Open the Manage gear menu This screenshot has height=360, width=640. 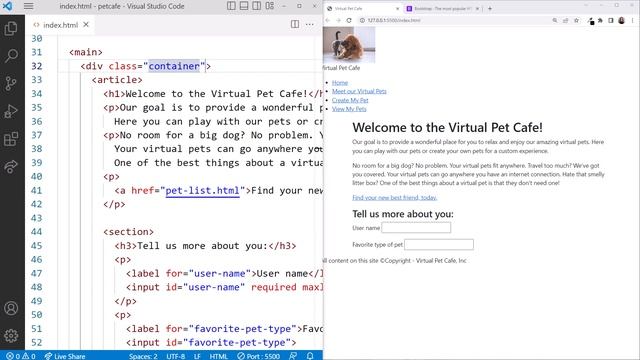pos(11,336)
